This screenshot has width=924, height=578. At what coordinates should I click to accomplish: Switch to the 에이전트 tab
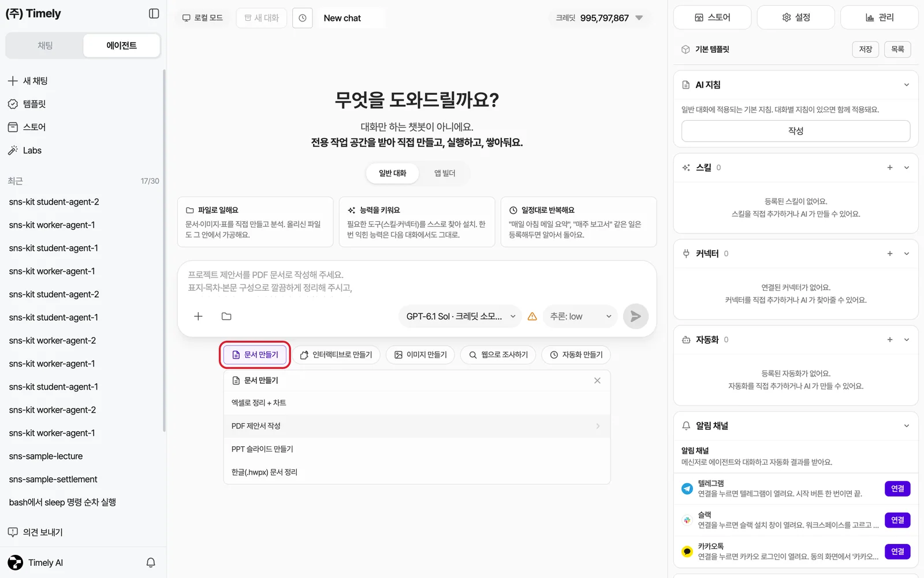coord(121,46)
